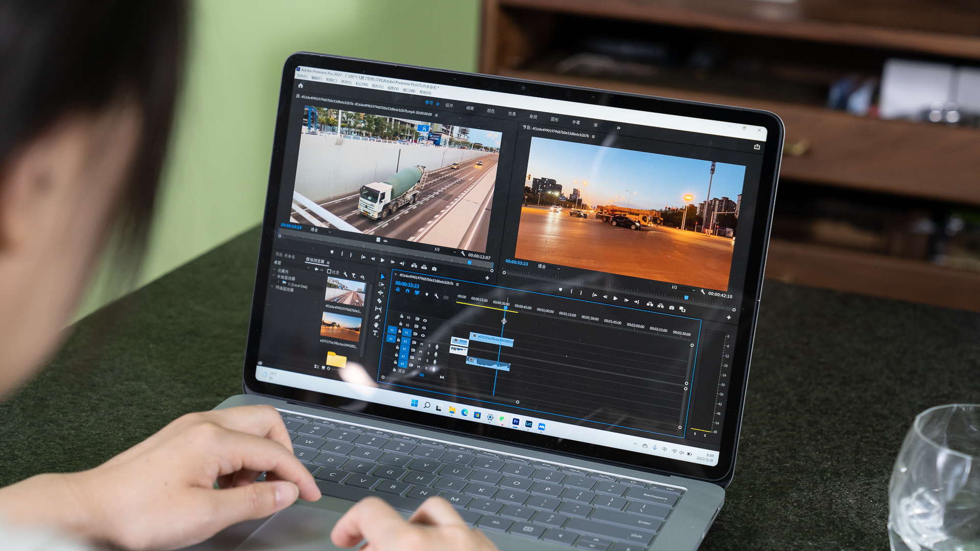980x551 pixels.
Task: Open the file type filter in media browser
Action: click(354, 275)
